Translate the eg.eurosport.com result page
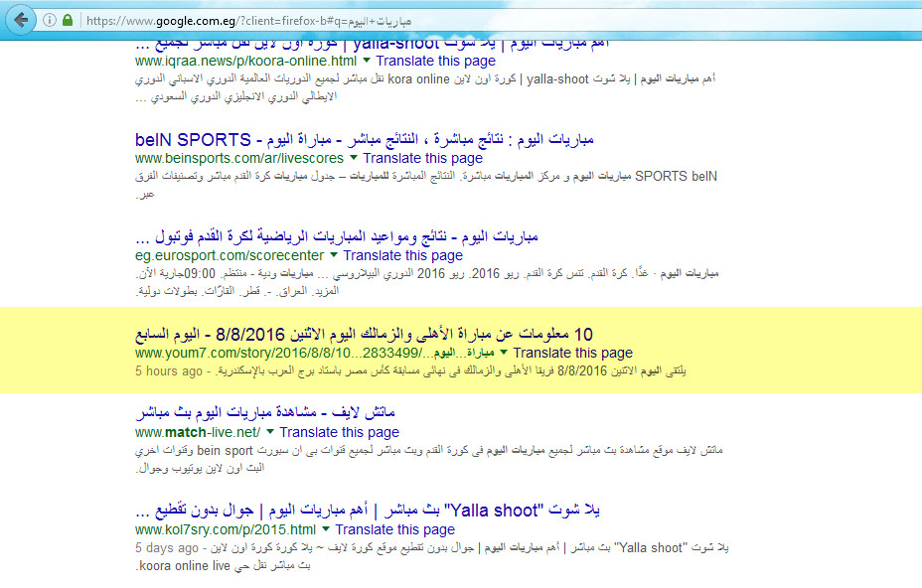The height and width of the screenshot is (588, 922). click(402, 256)
